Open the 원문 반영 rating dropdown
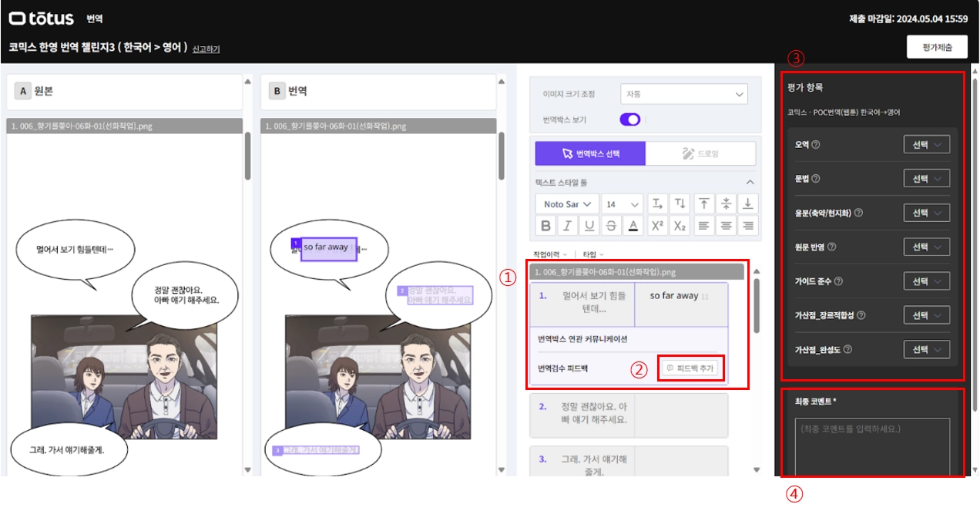This screenshot has height=521, width=980. click(927, 247)
